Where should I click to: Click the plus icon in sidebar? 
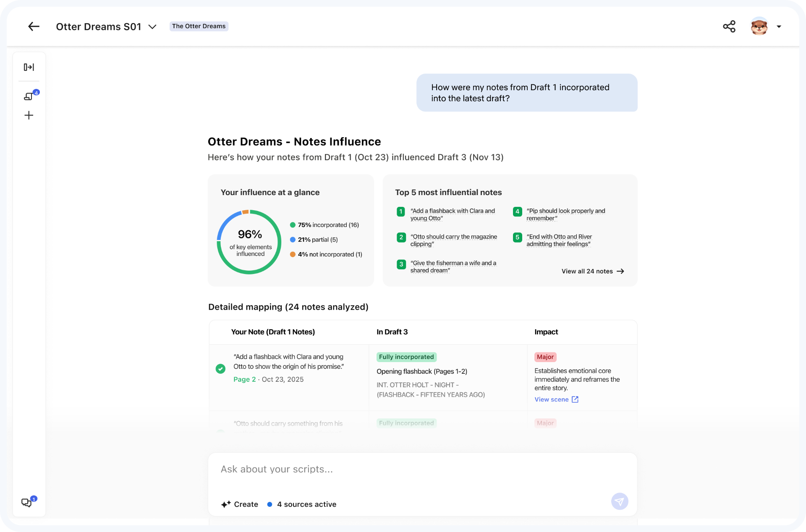click(29, 115)
